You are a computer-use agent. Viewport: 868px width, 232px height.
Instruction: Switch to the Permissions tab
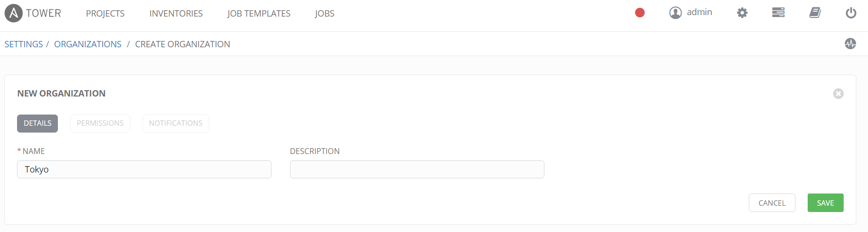(100, 123)
